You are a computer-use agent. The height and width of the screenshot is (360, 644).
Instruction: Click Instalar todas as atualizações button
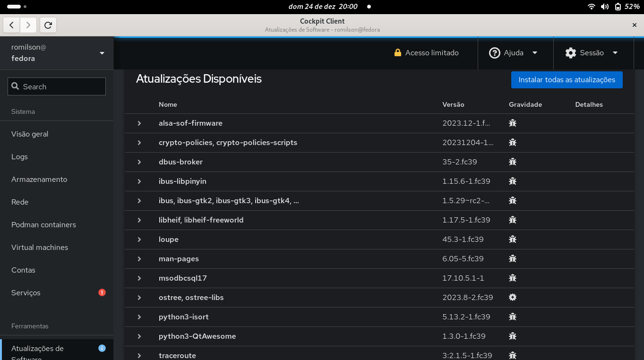[x=567, y=80]
